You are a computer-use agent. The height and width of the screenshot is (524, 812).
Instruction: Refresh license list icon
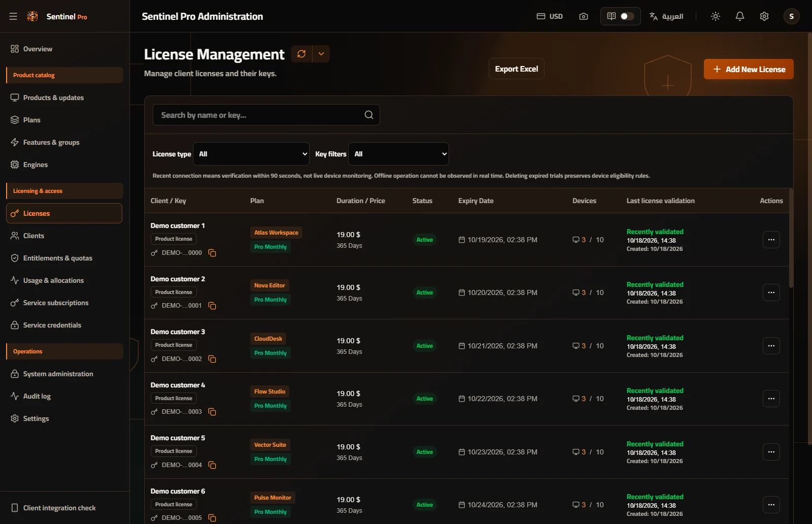coord(301,54)
